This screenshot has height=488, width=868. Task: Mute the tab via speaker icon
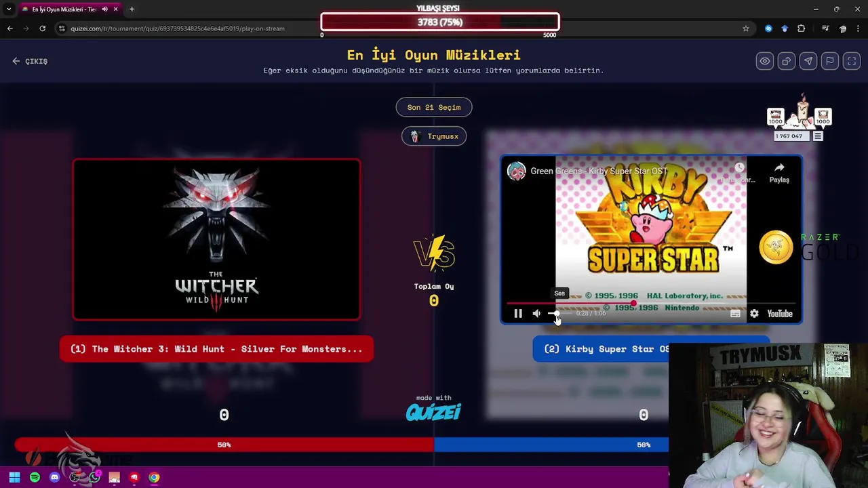tap(104, 9)
